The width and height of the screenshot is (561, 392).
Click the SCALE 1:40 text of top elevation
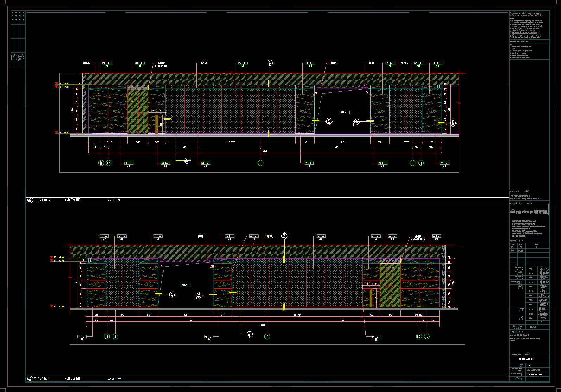[114, 200]
